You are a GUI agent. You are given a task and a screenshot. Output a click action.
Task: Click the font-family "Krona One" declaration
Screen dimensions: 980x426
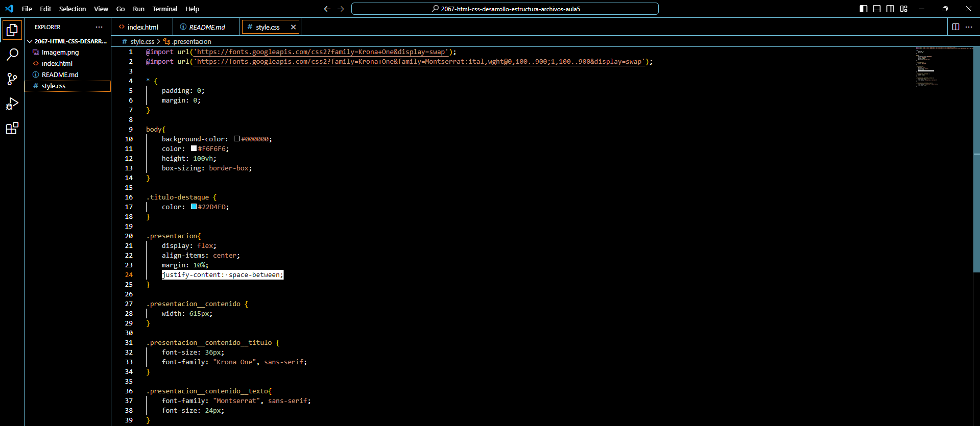(x=234, y=362)
